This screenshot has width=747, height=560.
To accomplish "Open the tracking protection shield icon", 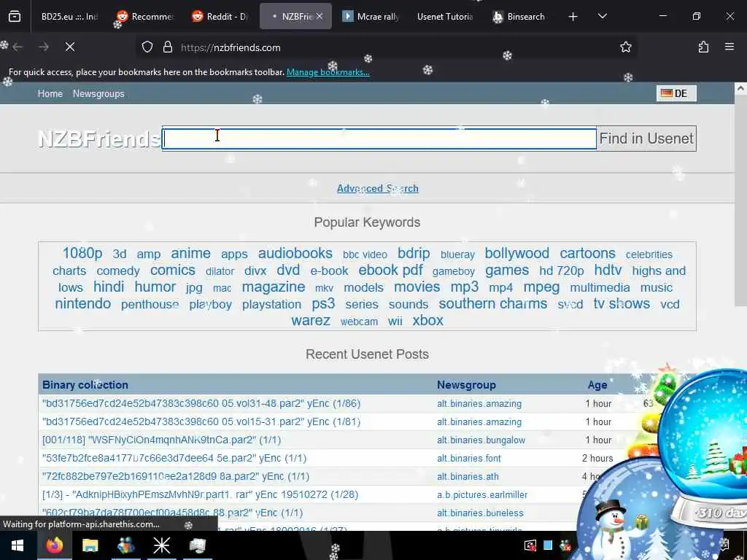I will (x=147, y=47).
